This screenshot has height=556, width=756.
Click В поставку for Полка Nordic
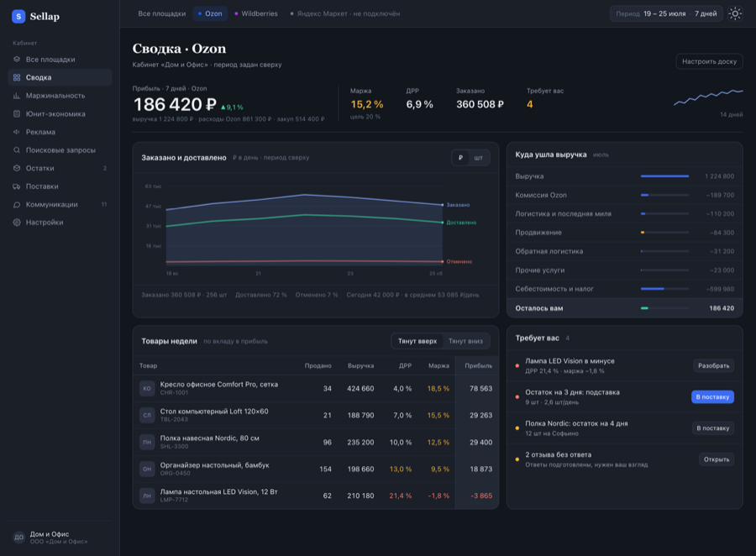tap(712, 428)
